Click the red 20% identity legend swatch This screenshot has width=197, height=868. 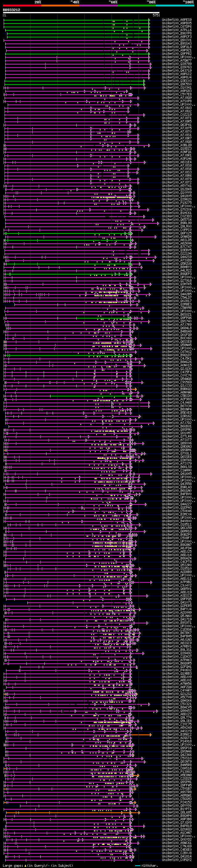[22, 6]
